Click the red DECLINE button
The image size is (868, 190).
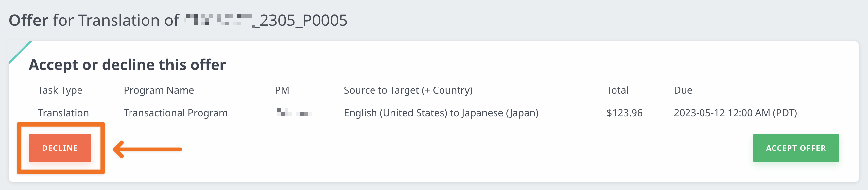60,148
